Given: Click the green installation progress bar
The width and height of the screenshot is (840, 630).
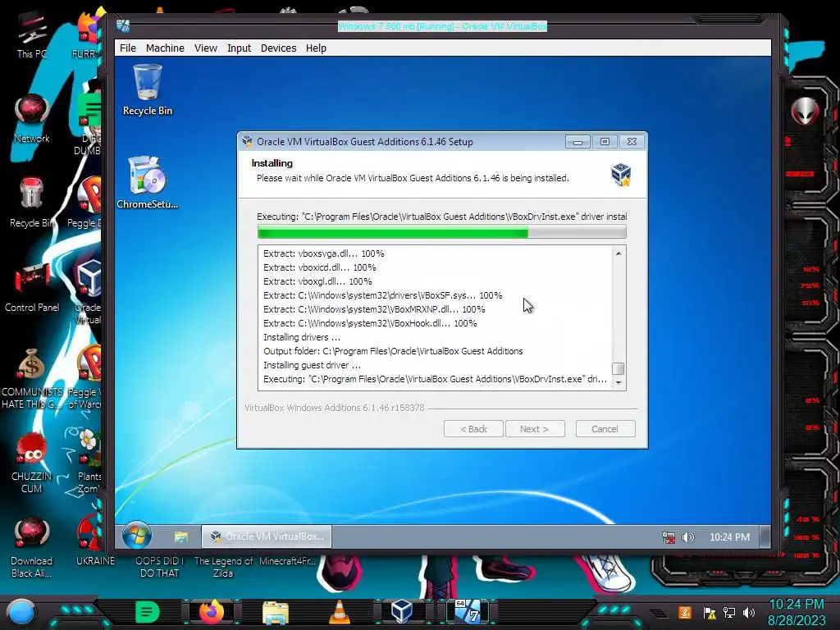Looking at the screenshot, I should coord(441,232).
